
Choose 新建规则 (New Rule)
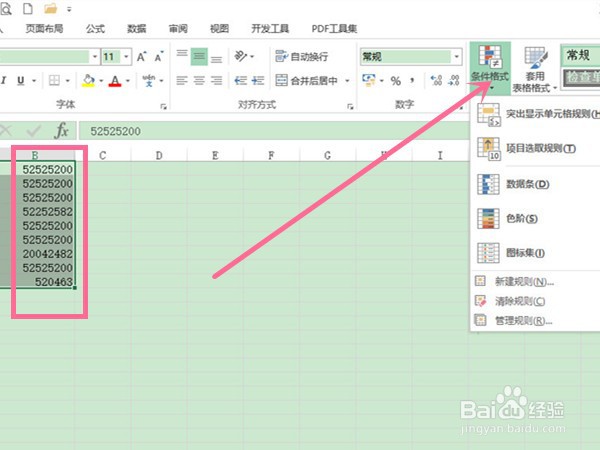[535, 282]
